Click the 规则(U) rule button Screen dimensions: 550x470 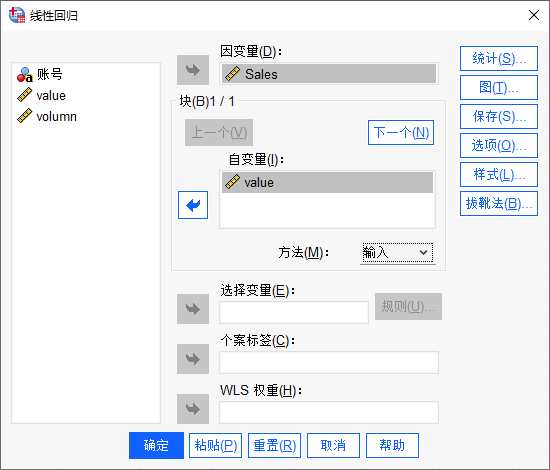click(408, 307)
